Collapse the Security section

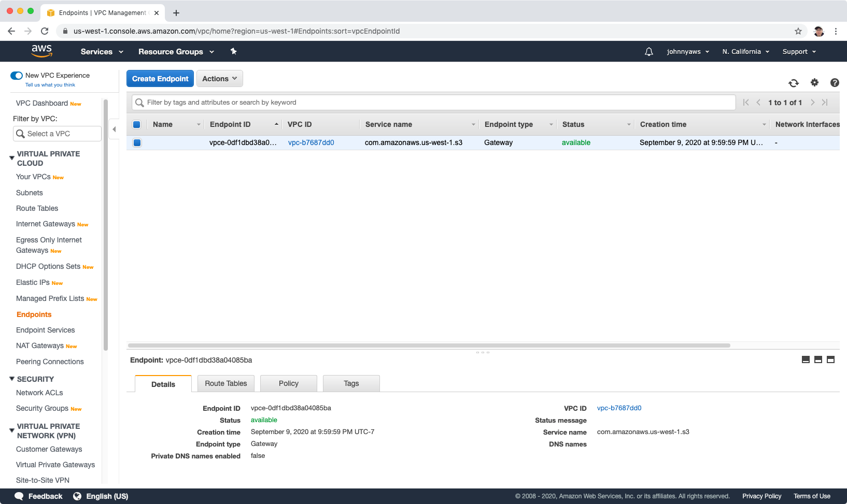12,379
